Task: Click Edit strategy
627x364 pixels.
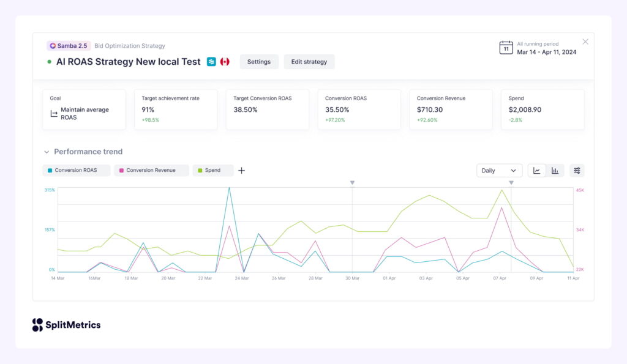Action: pyautogui.click(x=309, y=61)
